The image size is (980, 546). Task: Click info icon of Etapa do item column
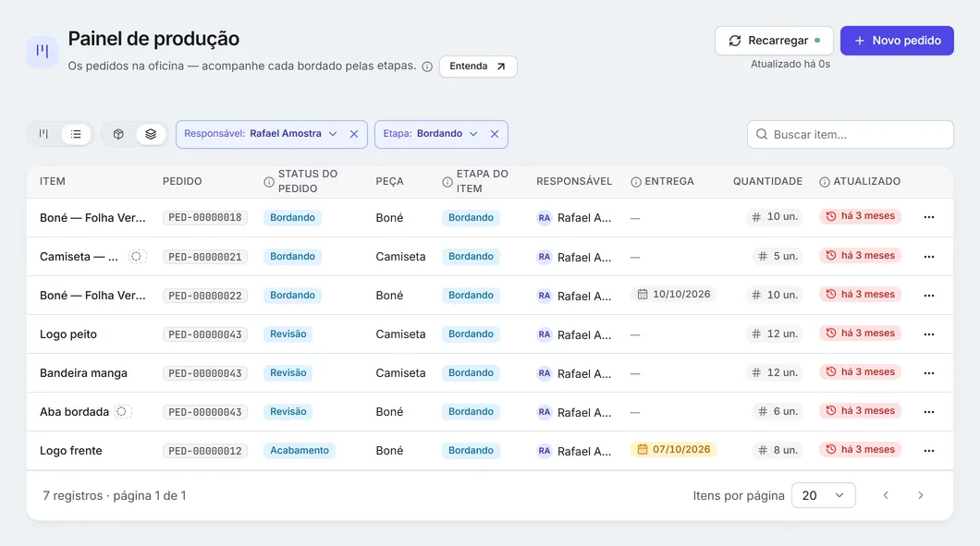(447, 182)
